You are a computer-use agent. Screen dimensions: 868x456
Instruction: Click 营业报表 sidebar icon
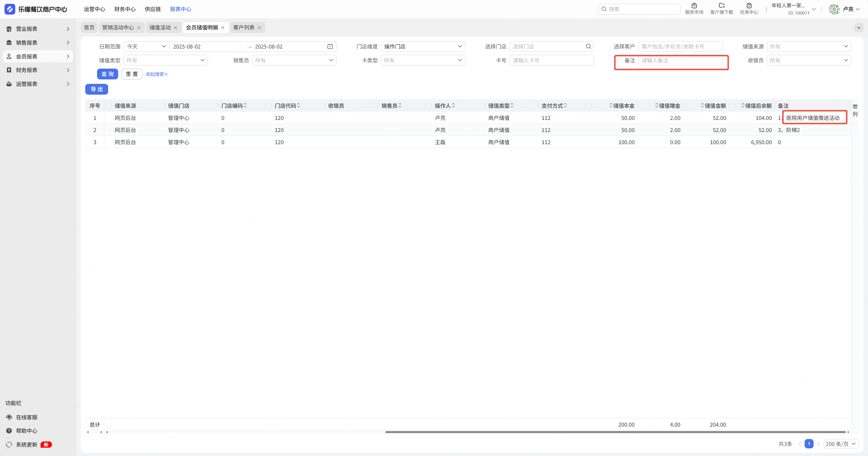pyautogui.click(x=9, y=29)
